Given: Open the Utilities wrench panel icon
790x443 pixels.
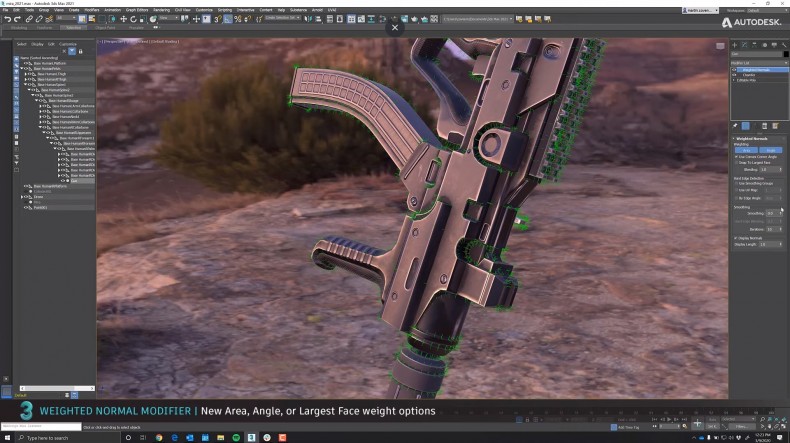Looking at the screenshot, I should (781, 45).
